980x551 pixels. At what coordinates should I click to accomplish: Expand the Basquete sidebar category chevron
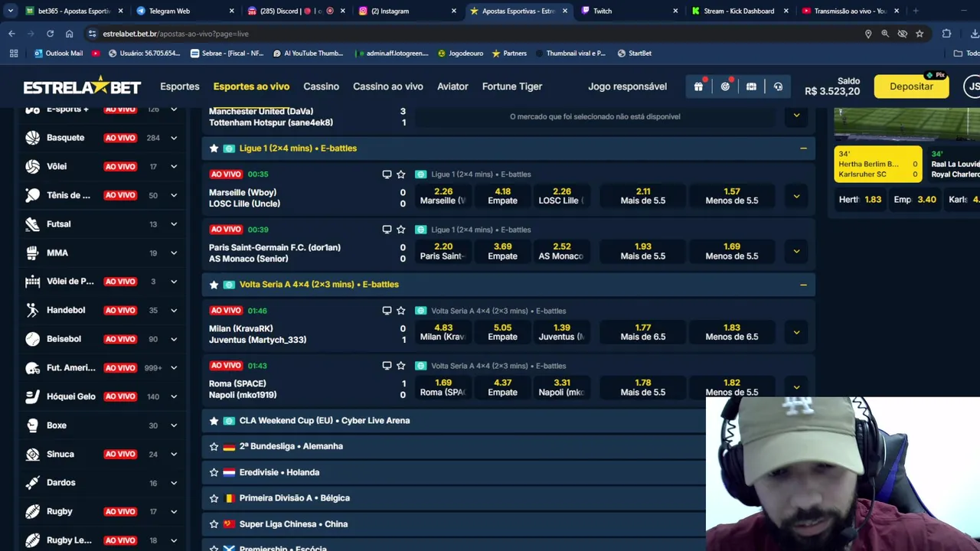pyautogui.click(x=174, y=138)
